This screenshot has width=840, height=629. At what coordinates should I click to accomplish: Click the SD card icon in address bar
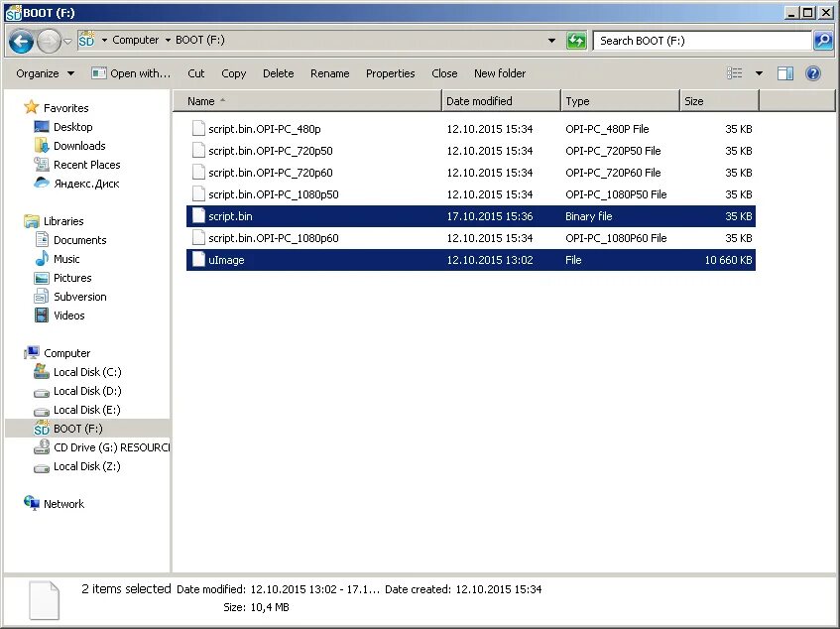[x=86, y=40]
